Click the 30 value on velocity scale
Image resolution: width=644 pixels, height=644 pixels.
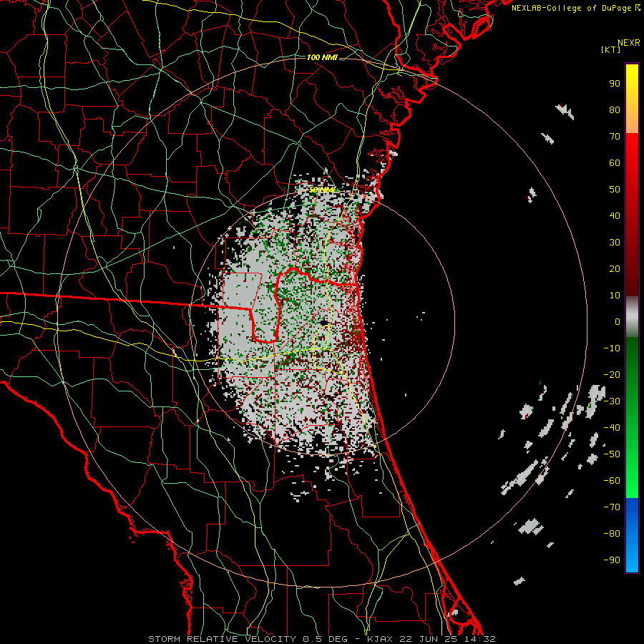pyautogui.click(x=615, y=242)
